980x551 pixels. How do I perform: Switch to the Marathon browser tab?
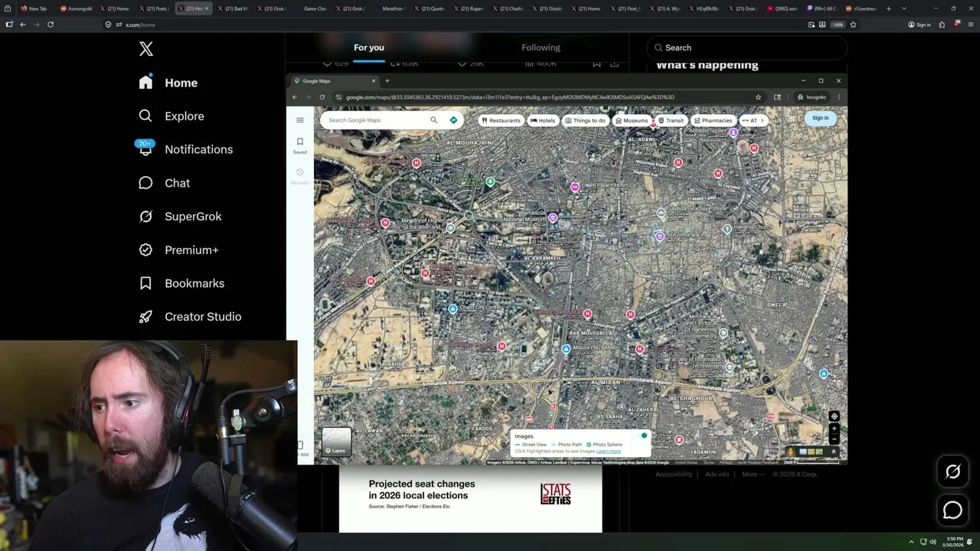tap(394, 8)
